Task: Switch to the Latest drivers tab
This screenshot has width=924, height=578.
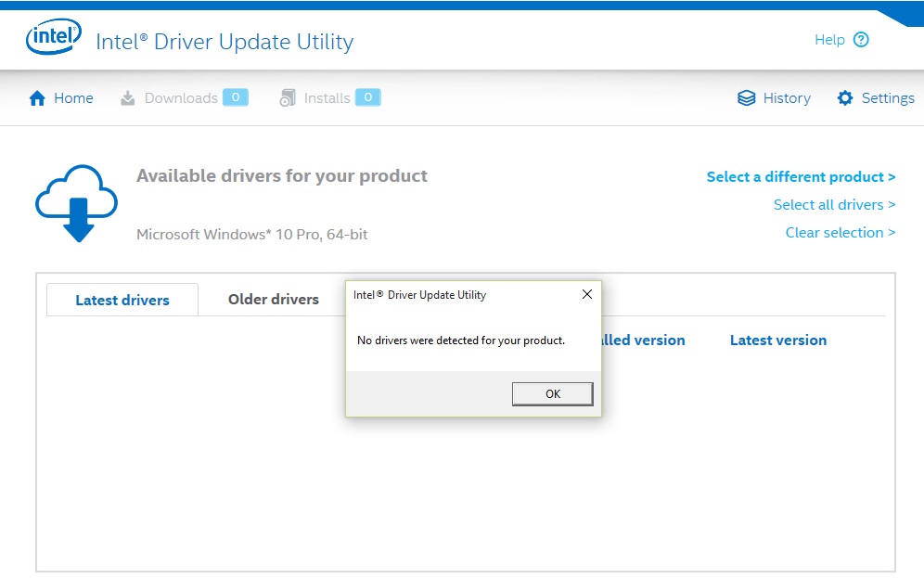Action: 122,300
